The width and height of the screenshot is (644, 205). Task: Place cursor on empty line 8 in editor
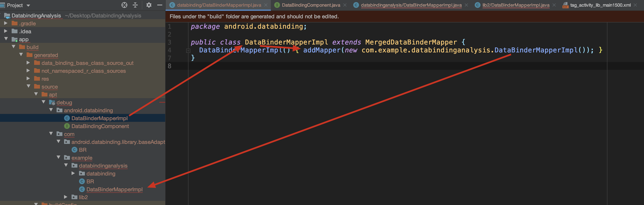point(300,66)
